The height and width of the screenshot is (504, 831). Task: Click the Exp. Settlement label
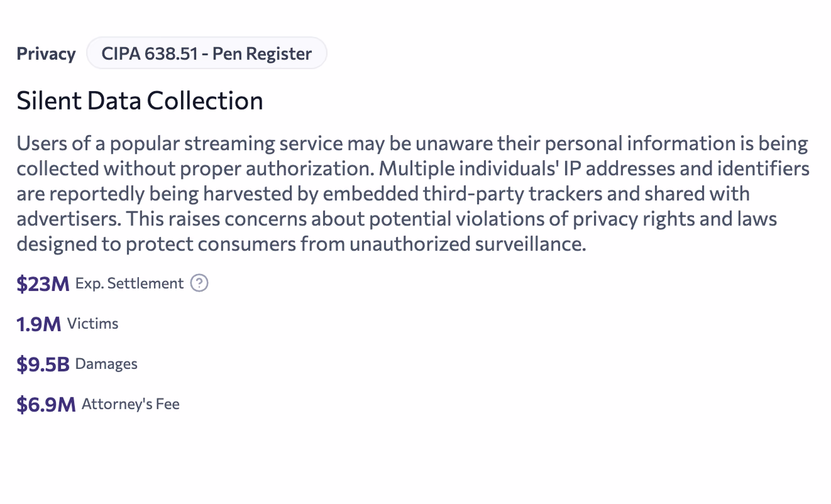[x=128, y=283]
